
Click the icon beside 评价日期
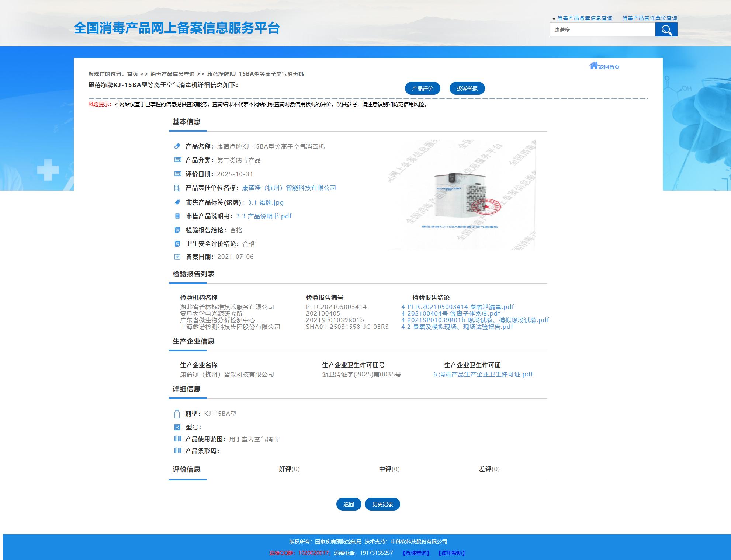tap(177, 174)
